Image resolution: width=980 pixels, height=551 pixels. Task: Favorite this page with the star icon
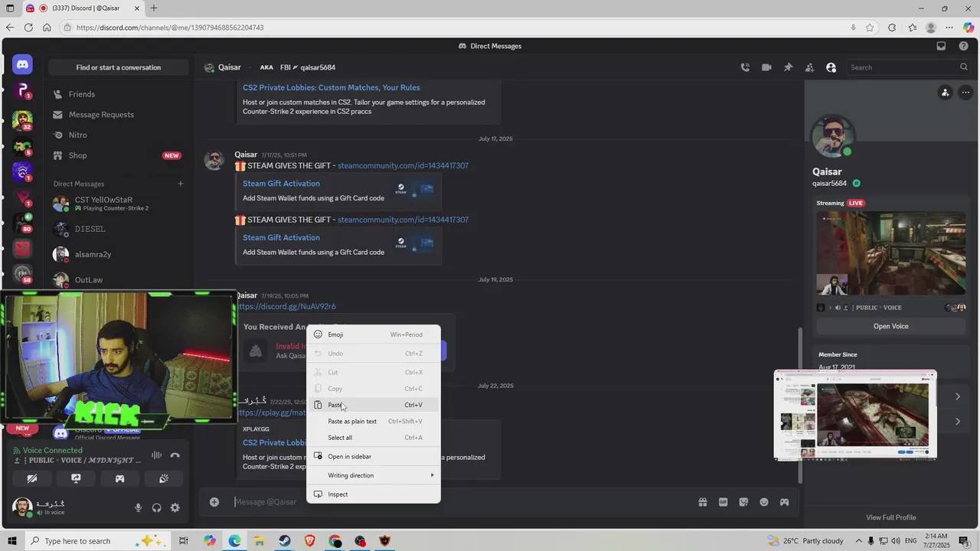coord(870,28)
